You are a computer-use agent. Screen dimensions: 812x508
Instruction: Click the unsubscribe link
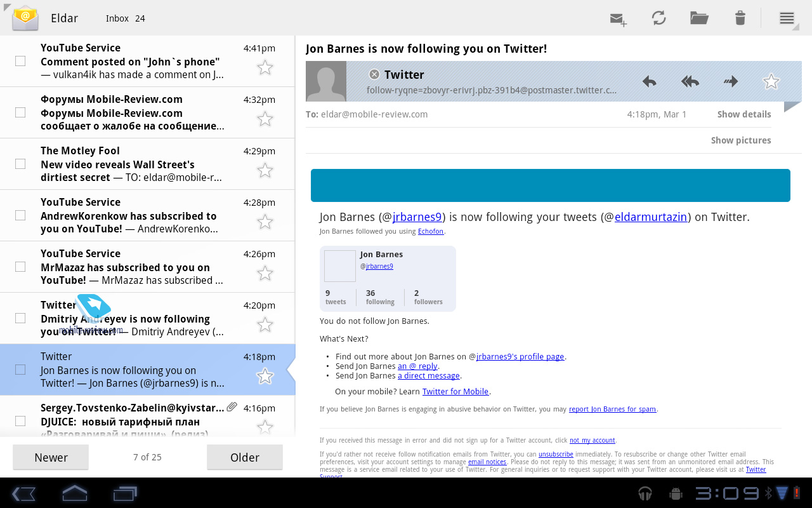(x=556, y=455)
